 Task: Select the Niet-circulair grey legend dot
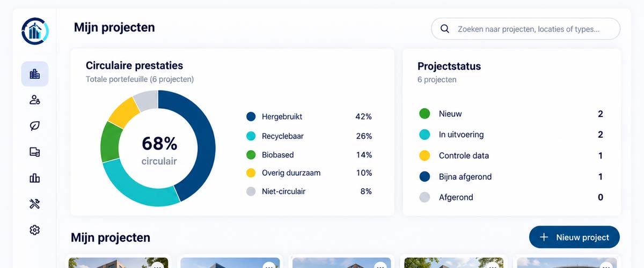pos(251,191)
